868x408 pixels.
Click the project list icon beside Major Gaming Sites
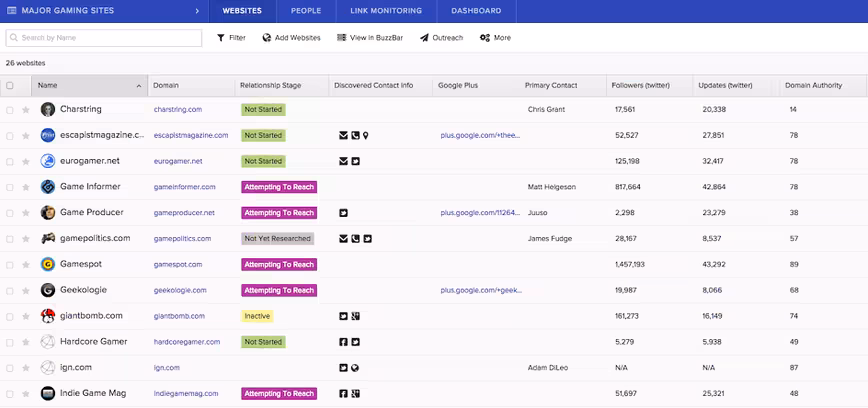pos(12,11)
